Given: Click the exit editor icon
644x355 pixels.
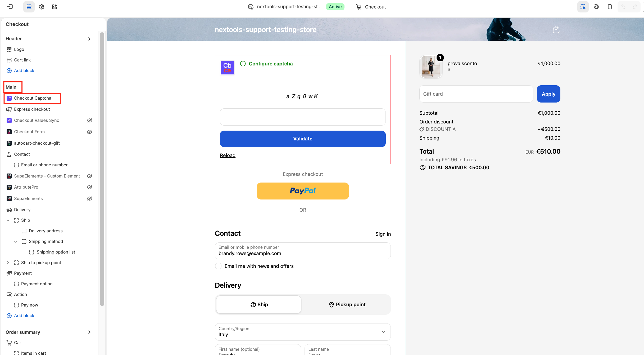Looking at the screenshot, I should [10, 7].
